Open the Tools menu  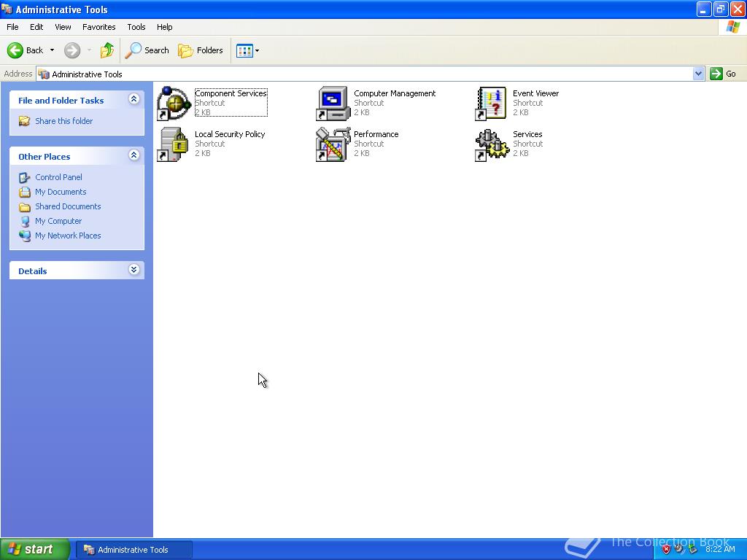[136, 27]
